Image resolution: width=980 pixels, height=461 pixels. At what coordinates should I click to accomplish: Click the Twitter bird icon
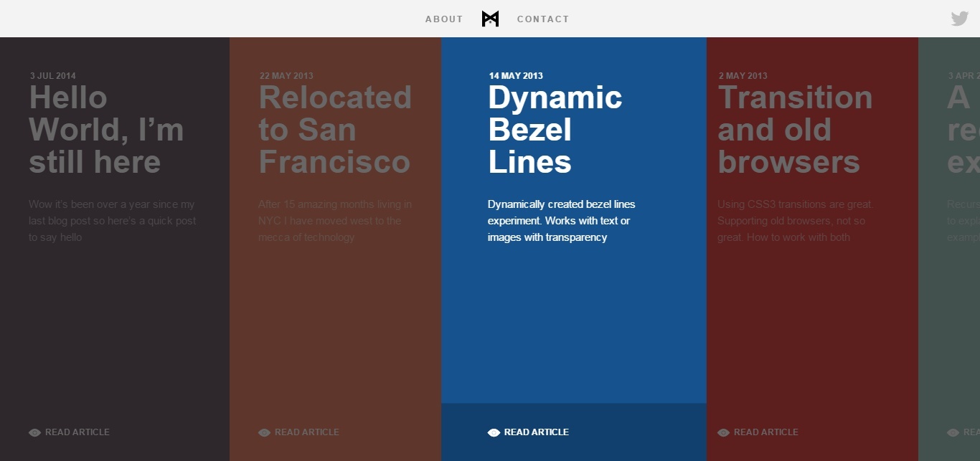(959, 19)
